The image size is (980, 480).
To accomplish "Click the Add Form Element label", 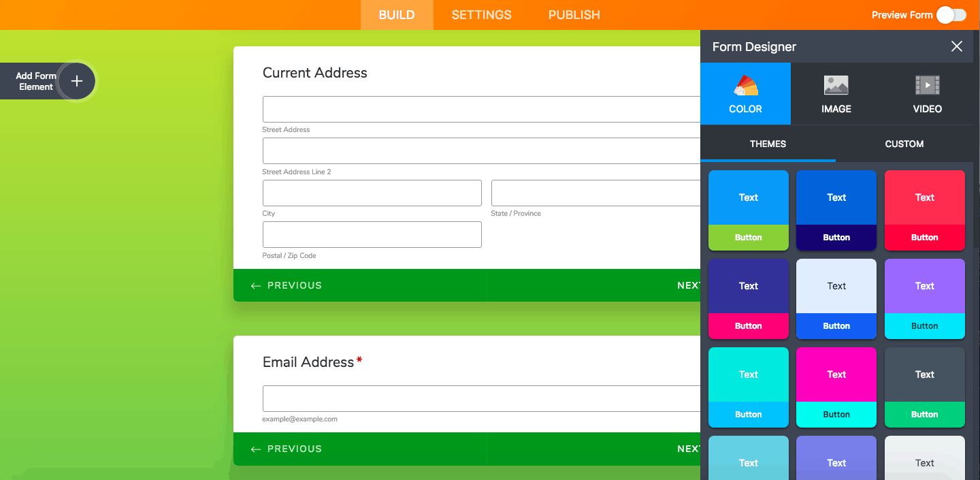I will (x=36, y=81).
